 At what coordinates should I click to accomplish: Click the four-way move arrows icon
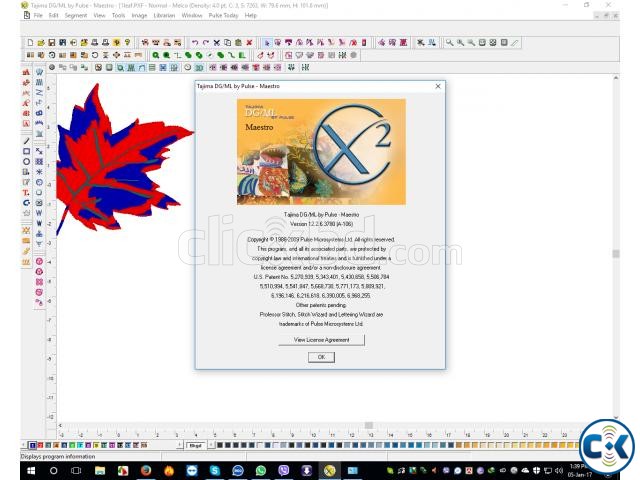[116, 55]
